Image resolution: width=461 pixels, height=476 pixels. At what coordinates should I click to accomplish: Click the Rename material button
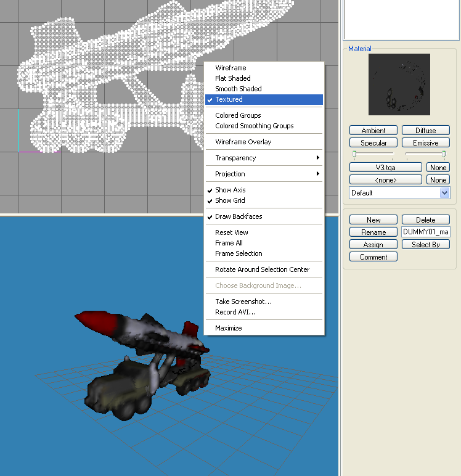coord(373,232)
